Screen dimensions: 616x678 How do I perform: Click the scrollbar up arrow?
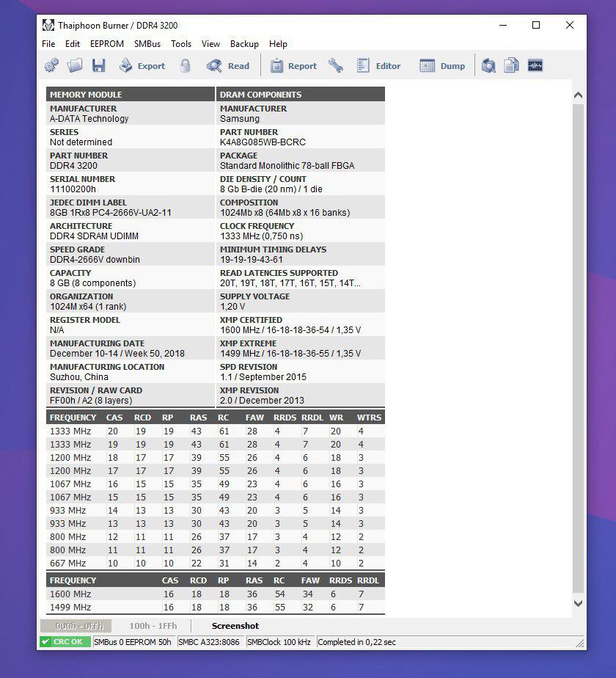(x=578, y=95)
